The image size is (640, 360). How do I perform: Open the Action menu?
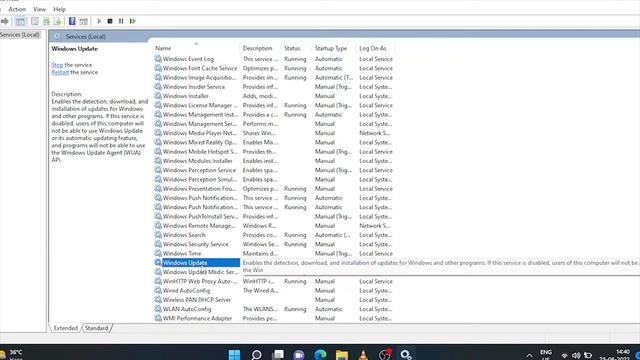(x=17, y=9)
